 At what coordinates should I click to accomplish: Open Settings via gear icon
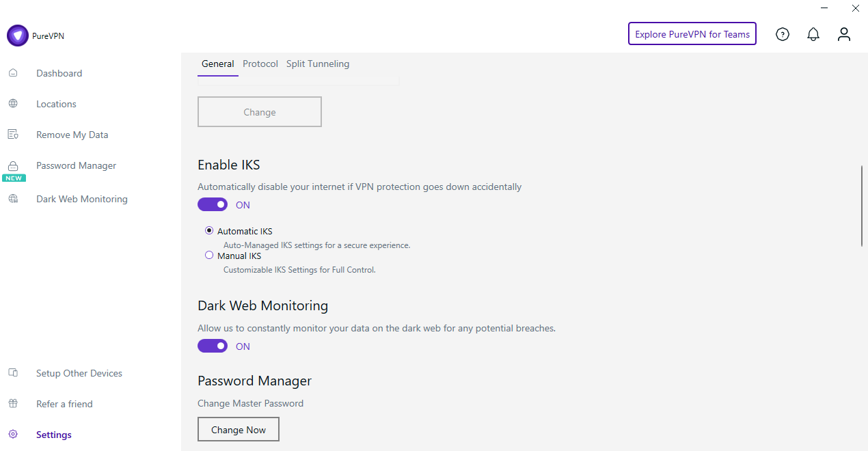14,434
